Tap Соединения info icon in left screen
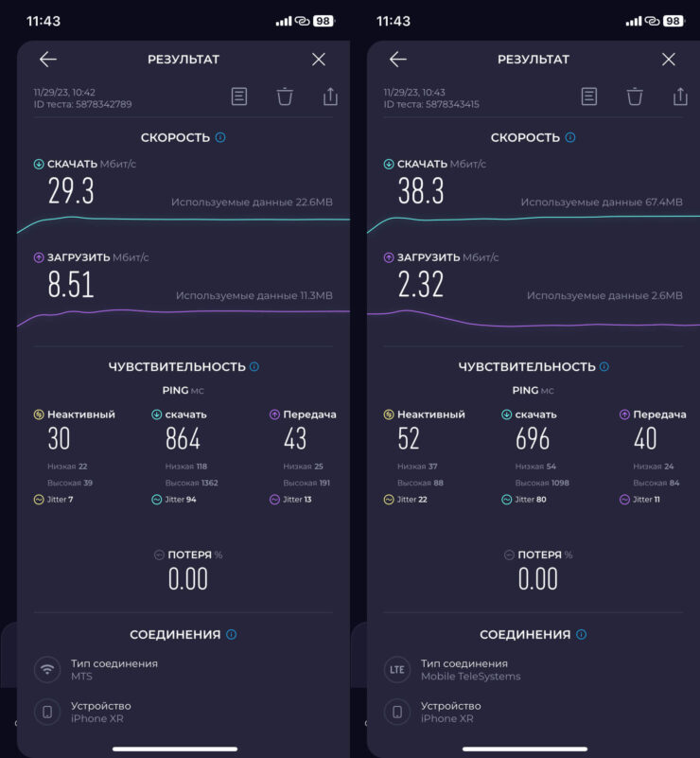 coord(232,634)
